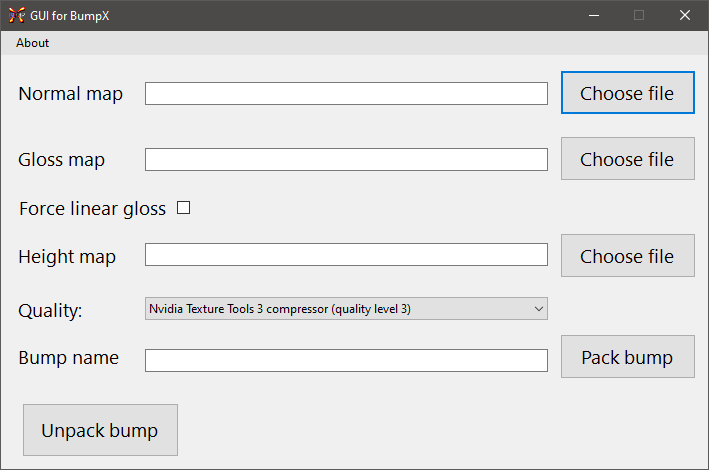This screenshot has height=470, width=709.
Task: Maximize the BumpX window
Action: tap(639, 15)
